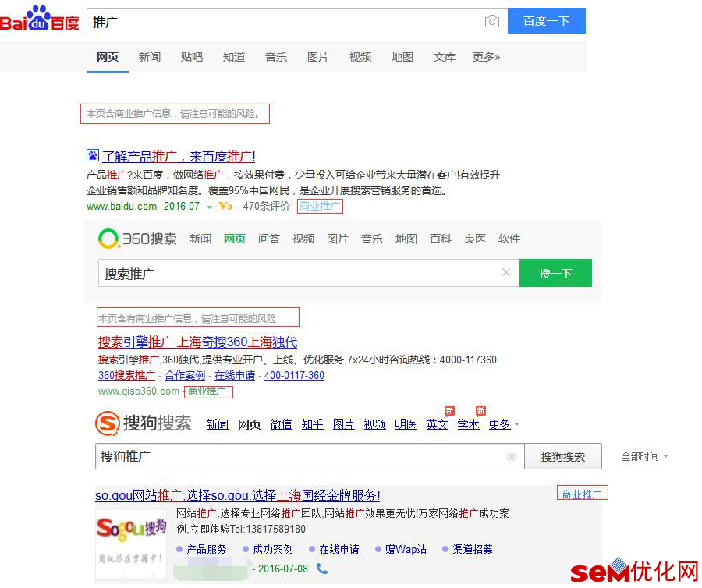Open 360 地图 tab
This screenshot has width=702, height=588.
[406, 239]
